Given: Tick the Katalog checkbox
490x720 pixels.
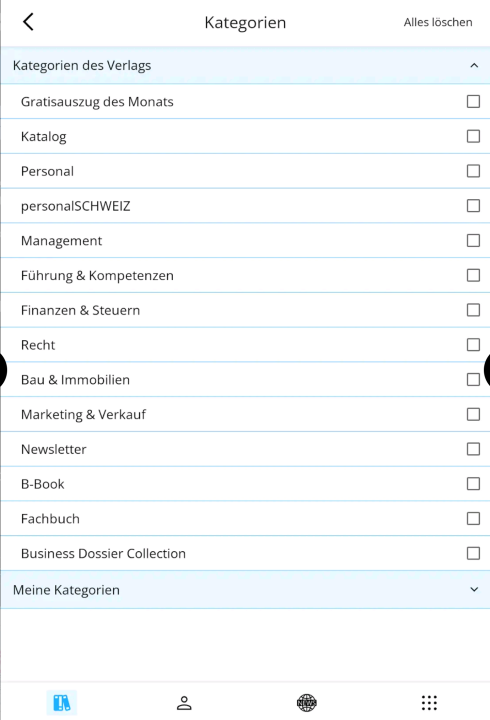Looking at the screenshot, I should pyautogui.click(x=473, y=136).
